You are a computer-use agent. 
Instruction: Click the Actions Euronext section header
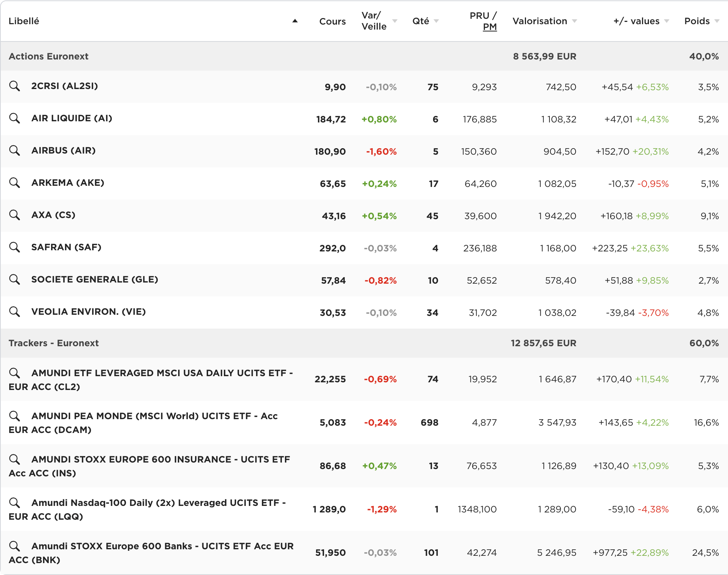48,56
